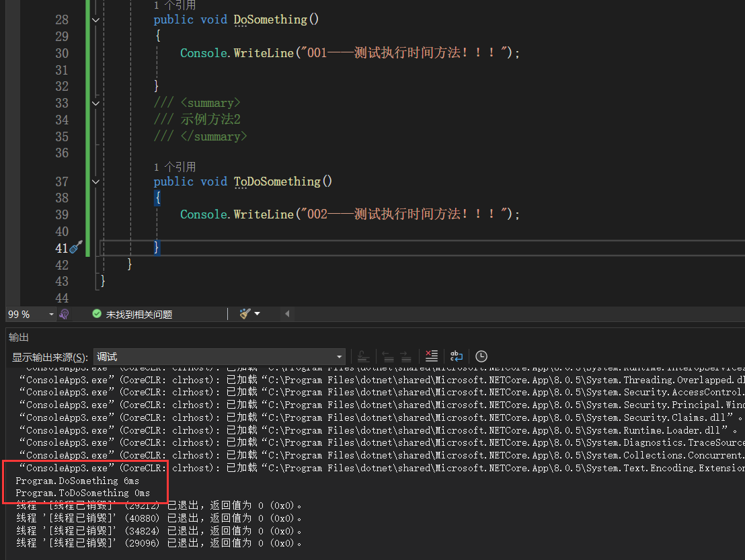
Task: Click the go to next message icon
Action: (x=405, y=356)
